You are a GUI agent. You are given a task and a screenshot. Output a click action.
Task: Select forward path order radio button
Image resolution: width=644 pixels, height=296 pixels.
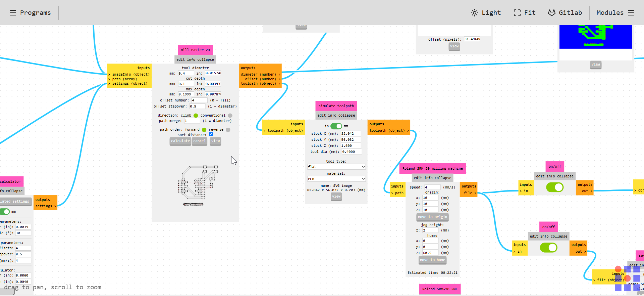coord(204,130)
